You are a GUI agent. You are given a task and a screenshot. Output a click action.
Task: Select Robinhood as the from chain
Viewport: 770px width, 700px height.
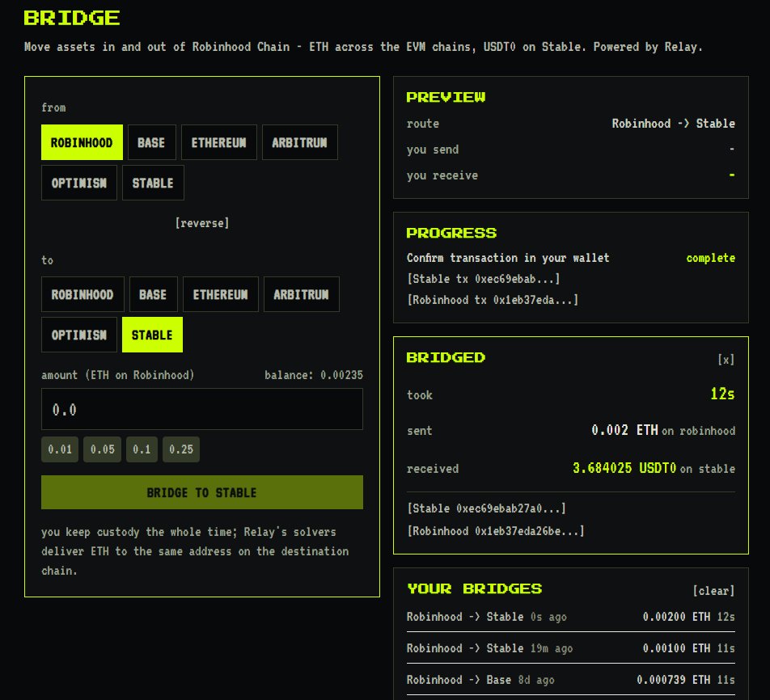(82, 142)
